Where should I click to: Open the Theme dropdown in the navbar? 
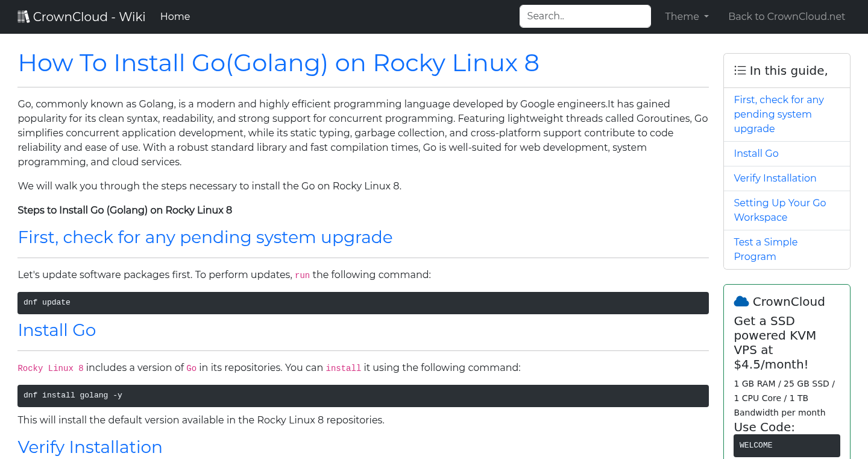point(686,16)
